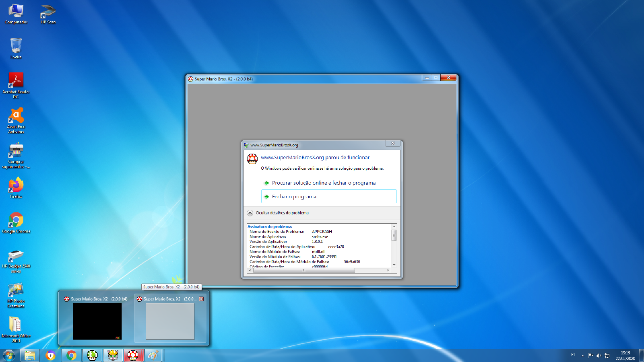The width and height of the screenshot is (644, 362).
Task: Show hidden tray icons arrow
Action: tap(583, 356)
